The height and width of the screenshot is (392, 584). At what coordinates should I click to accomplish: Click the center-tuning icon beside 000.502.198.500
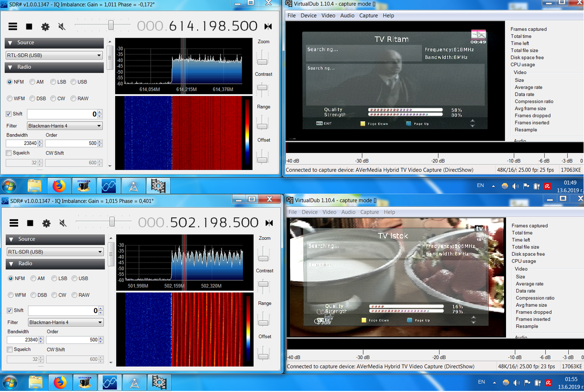[x=269, y=223]
